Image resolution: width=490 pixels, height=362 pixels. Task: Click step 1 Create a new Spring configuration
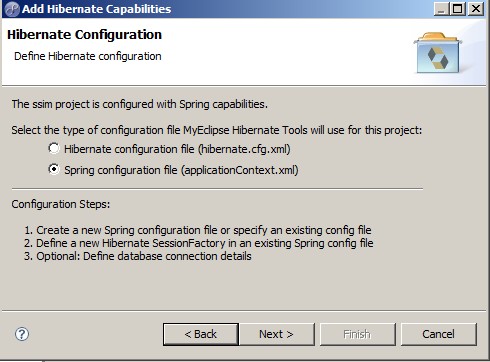click(x=197, y=230)
